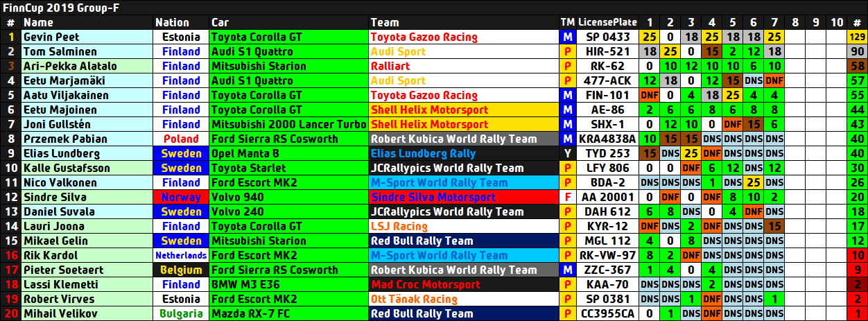Click license plate 'KRA4838A'
The width and height of the screenshot is (868, 321).
tap(607, 139)
